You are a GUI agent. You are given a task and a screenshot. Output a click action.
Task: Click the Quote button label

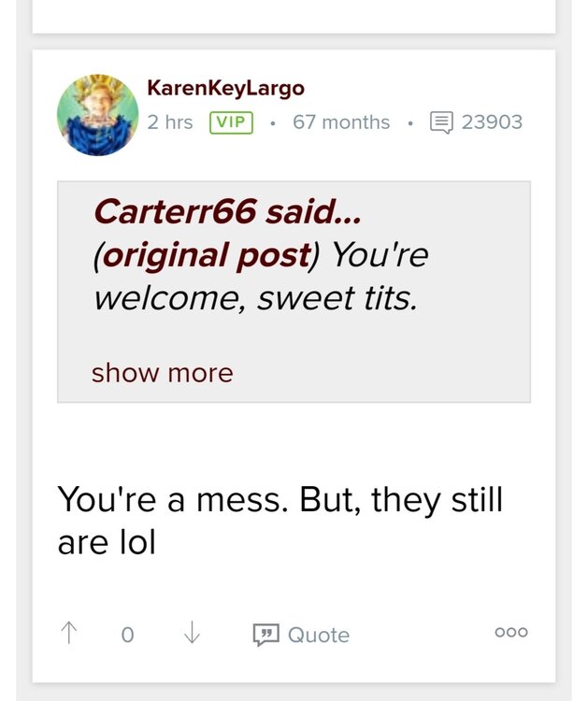point(318,635)
